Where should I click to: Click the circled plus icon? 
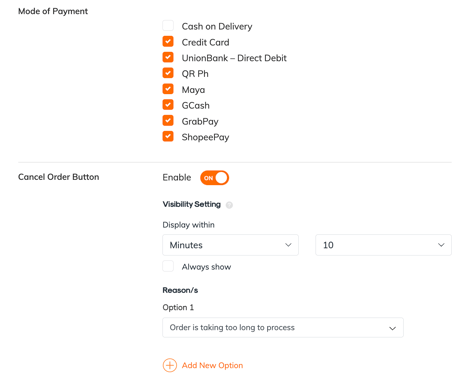pyautogui.click(x=170, y=365)
